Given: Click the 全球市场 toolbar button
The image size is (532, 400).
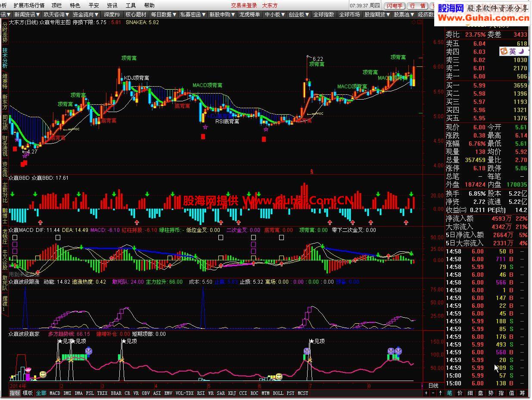Looking at the screenshot, I should coord(349,15).
